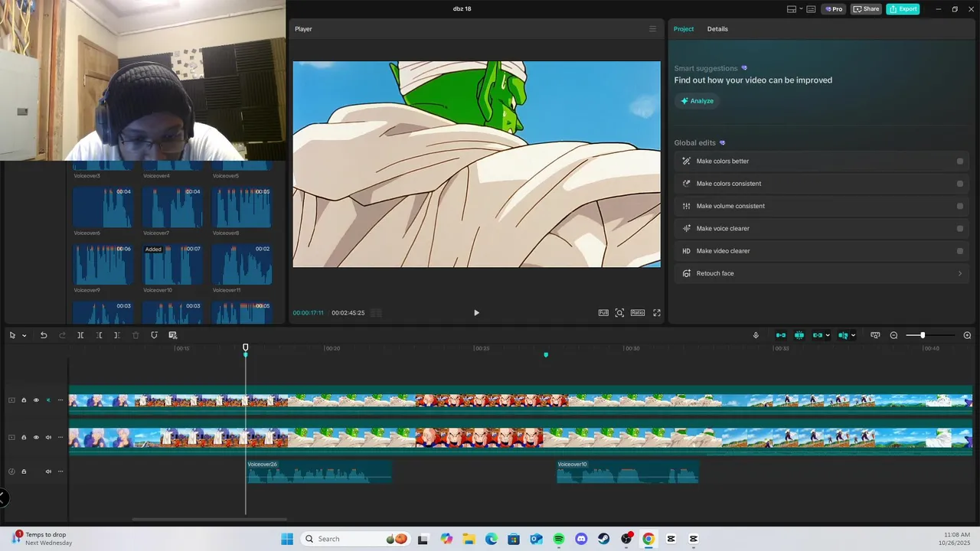Viewport: 980px width, 551px height.
Task: Open more options on second video track
Action: click(x=60, y=438)
